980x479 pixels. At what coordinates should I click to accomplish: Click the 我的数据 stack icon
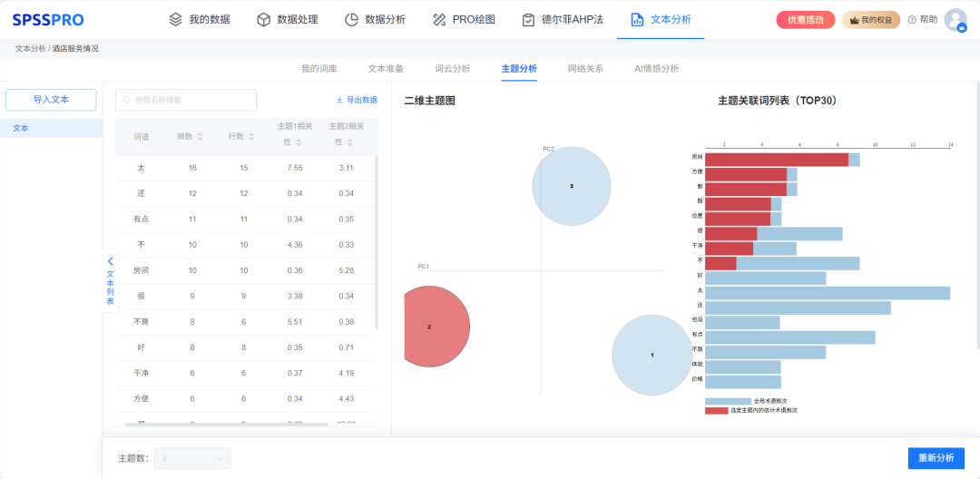coord(176,20)
